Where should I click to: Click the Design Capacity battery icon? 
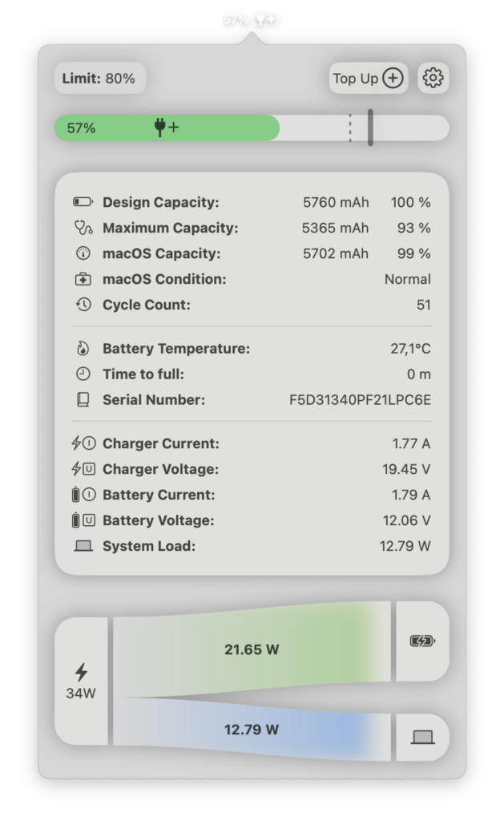tap(83, 203)
